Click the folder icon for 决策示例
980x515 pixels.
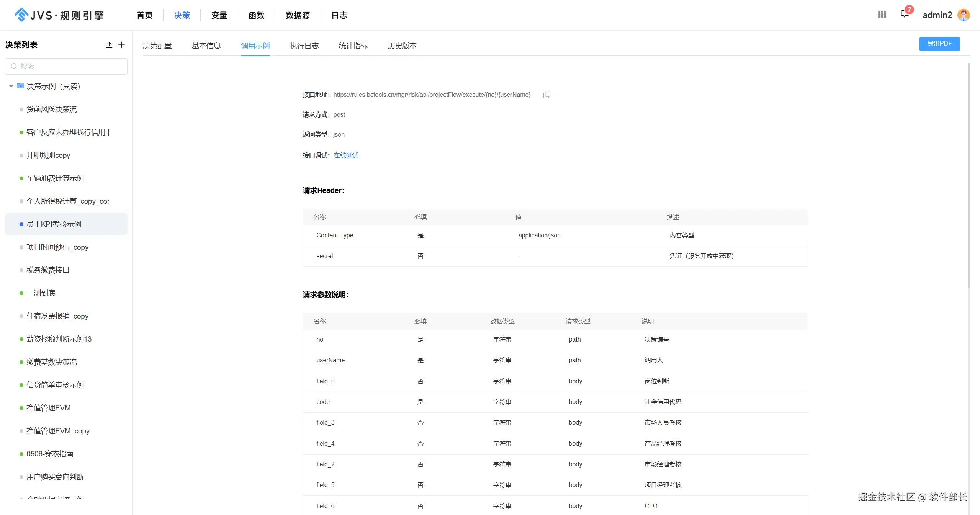pos(21,86)
